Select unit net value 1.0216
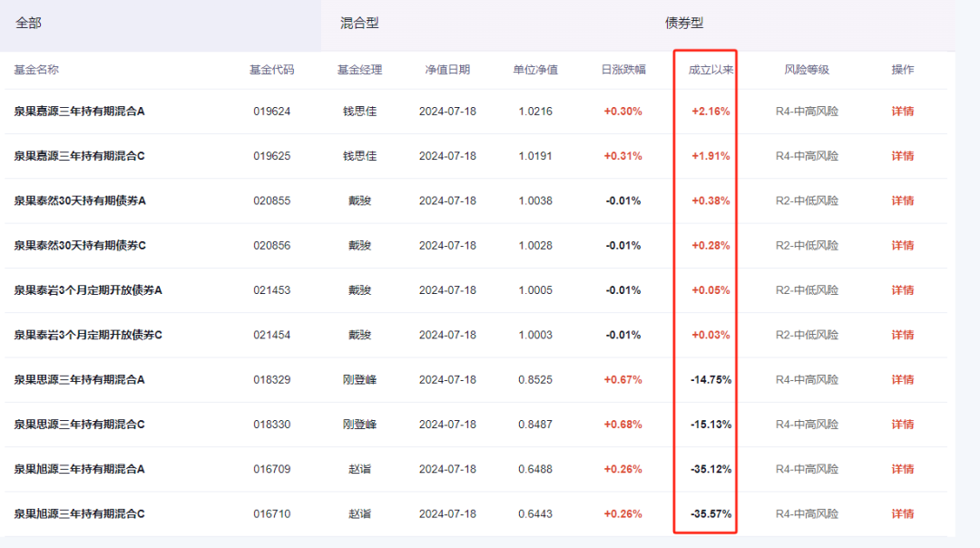Screen dimensions: 980x548 tap(535, 112)
